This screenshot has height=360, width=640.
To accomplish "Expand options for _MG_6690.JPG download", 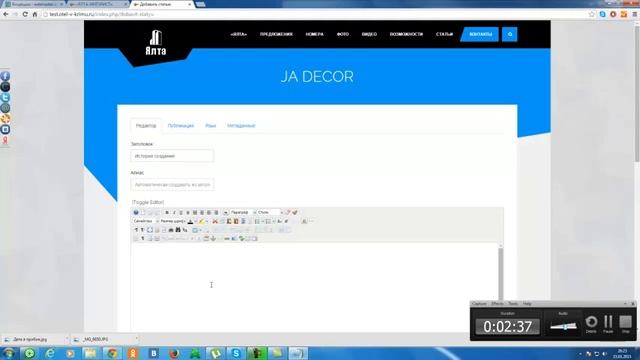I will pyautogui.click(x=136, y=339).
